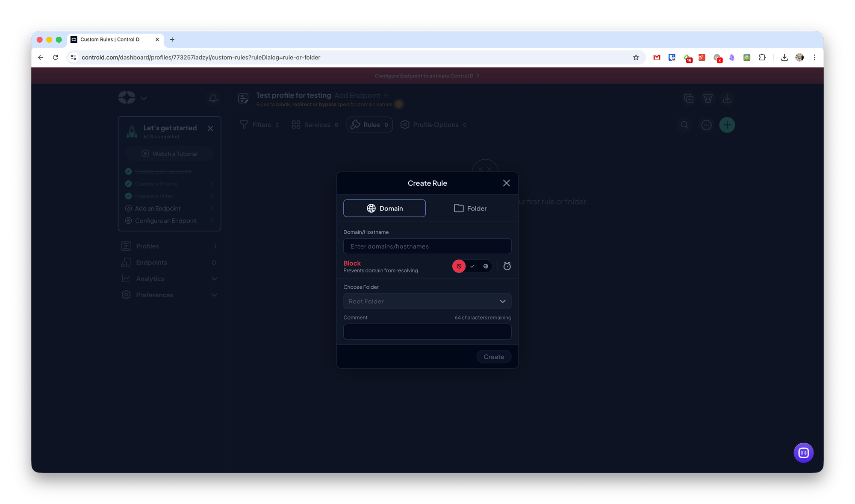Image resolution: width=855 pixels, height=504 pixels.
Task: Click the trash delete profile icon
Action: coord(708,98)
